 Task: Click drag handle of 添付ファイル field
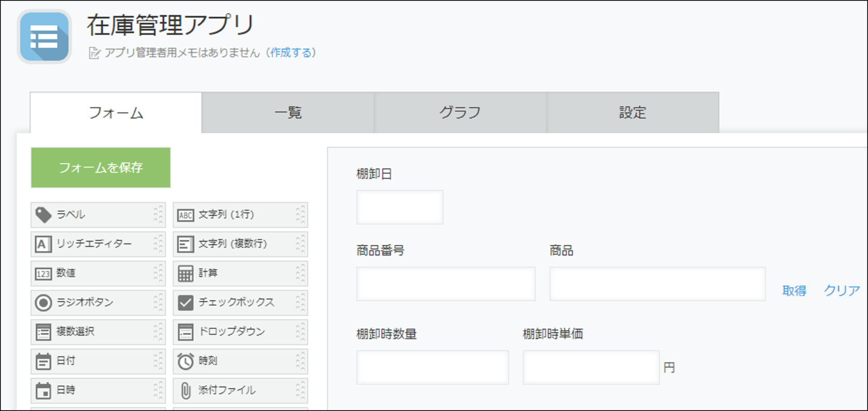(x=300, y=391)
